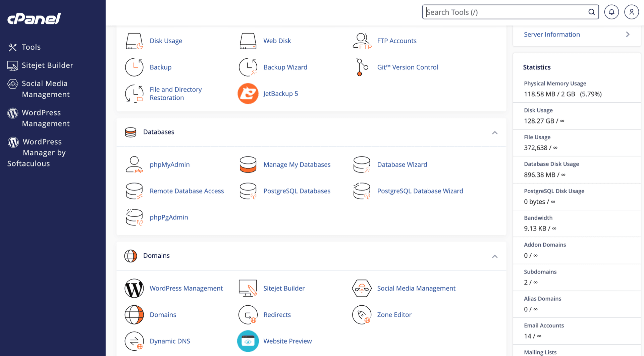The image size is (644, 356).
Task: Click the Website Preview eye icon
Action: pos(248,341)
